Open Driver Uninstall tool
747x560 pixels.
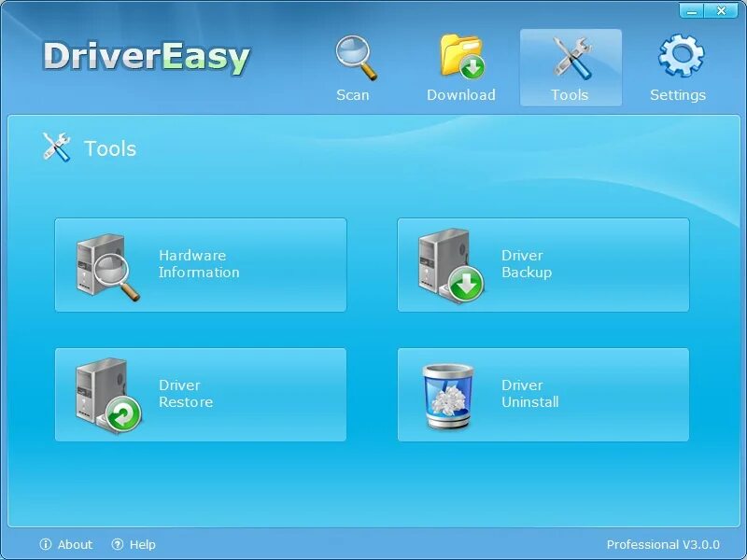pyautogui.click(x=543, y=395)
